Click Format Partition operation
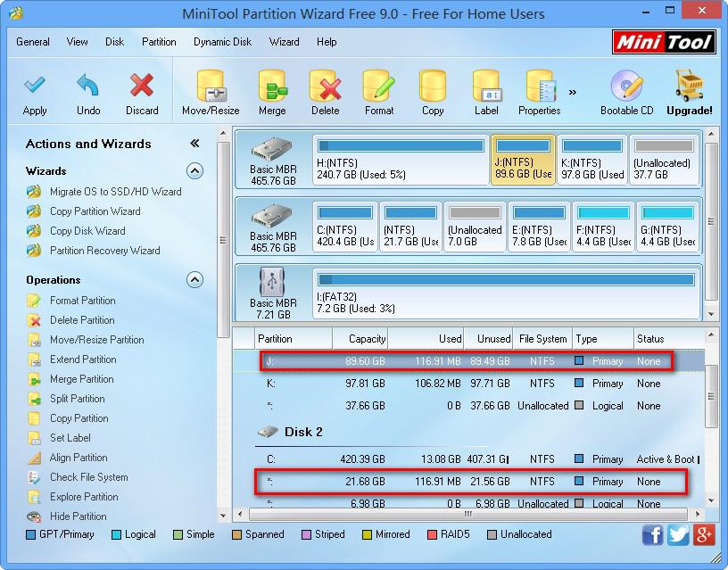 pos(83,301)
